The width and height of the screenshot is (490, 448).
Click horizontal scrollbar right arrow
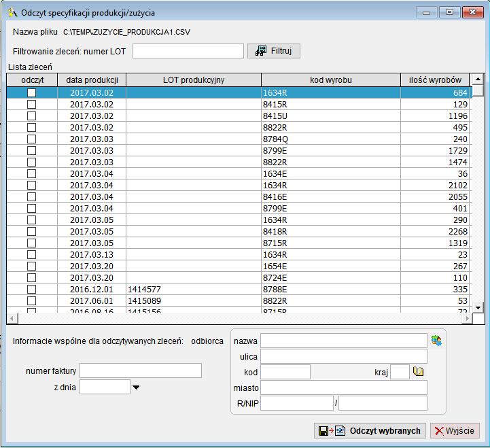click(x=467, y=319)
